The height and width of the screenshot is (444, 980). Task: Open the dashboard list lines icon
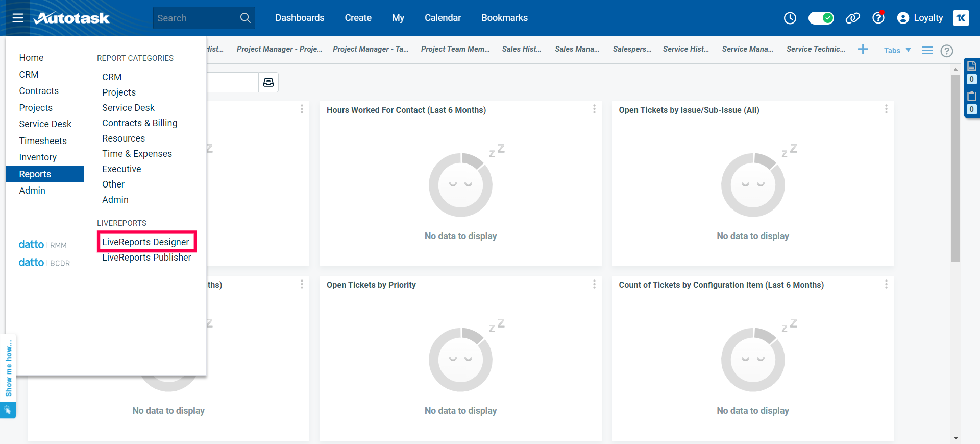[x=927, y=50]
